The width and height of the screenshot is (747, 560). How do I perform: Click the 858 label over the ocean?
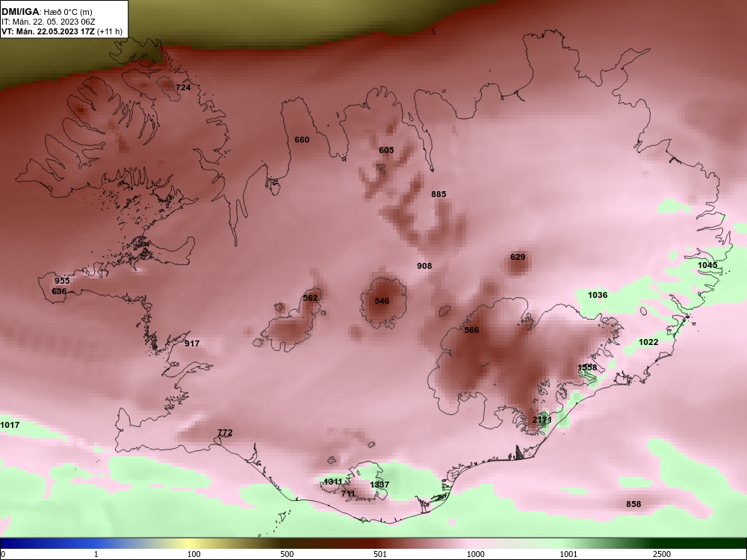click(x=633, y=504)
